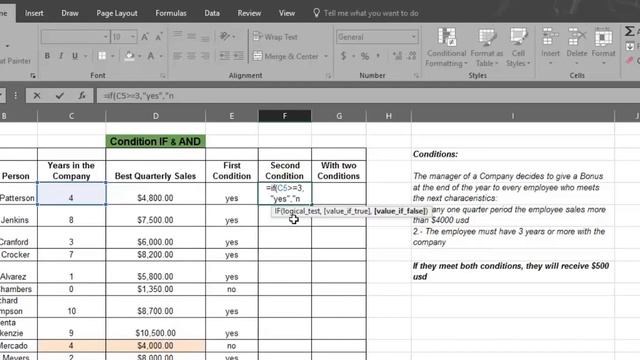This screenshot has height=360, width=640.
Task: Open Font settings dialog launcher
Action: point(163,76)
